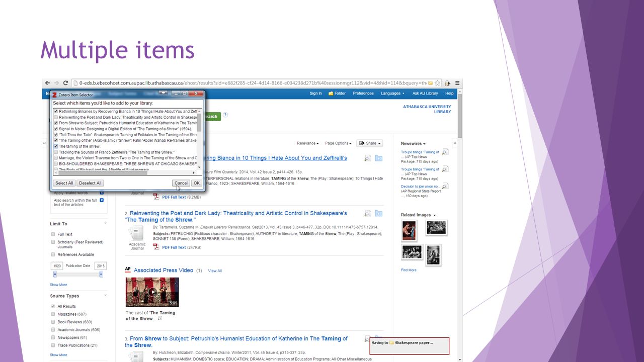
Task: Select Newspapers source type checkbox
Action: (53, 338)
